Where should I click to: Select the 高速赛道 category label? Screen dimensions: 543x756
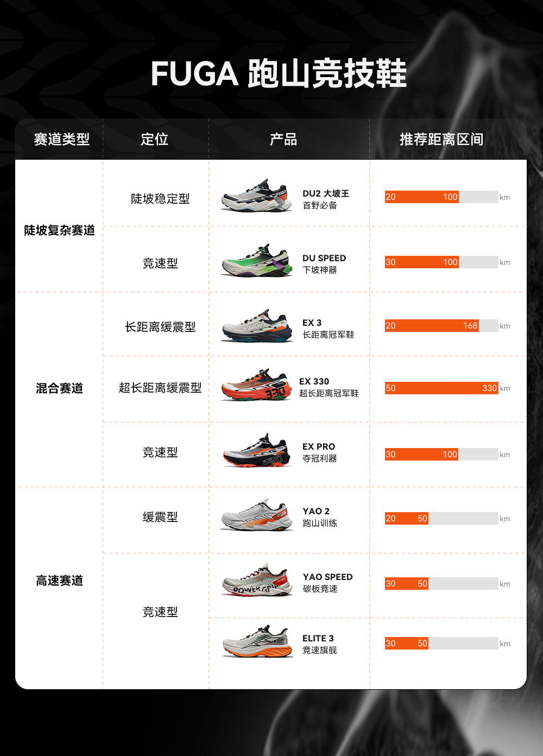[x=60, y=581]
